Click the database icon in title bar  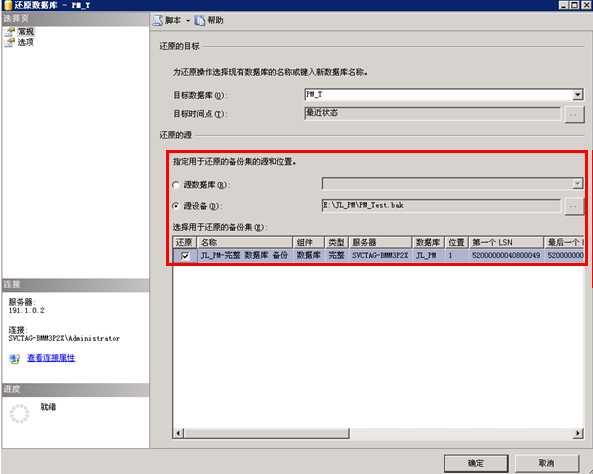pyautogui.click(x=7, y=5)
